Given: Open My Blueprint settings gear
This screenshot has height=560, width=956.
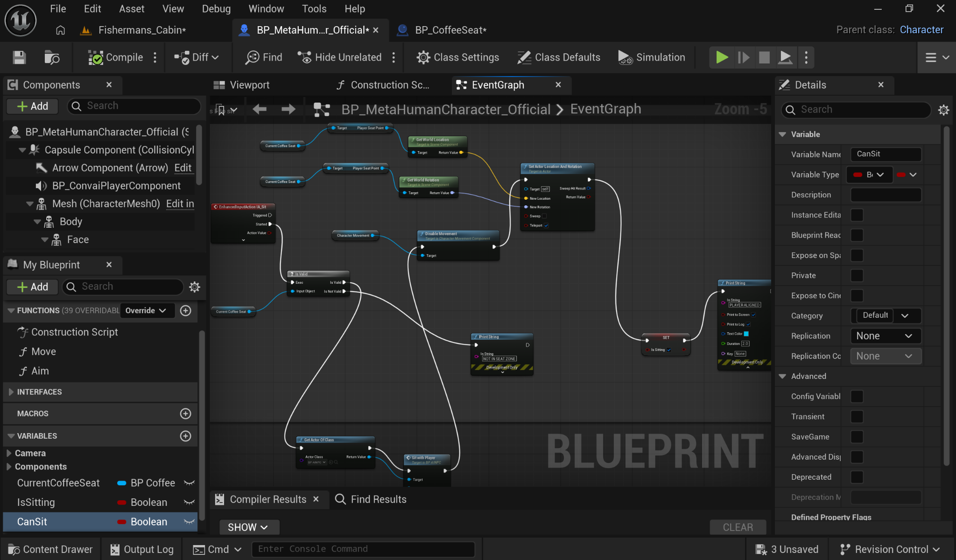Looking at the screenshot, I should pos(195,287).
